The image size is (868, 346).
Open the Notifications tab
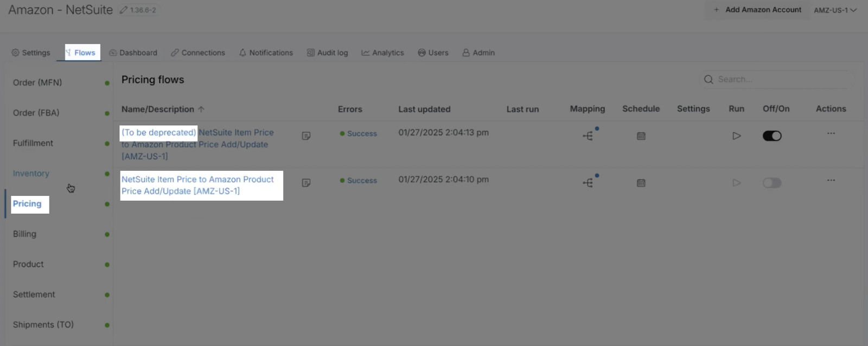tap(266, 53)
